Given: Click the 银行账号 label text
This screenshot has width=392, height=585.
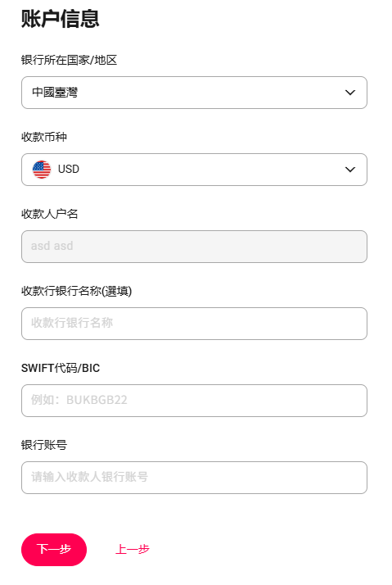Looking at the screenshot, I should click(x=44, y=445).
